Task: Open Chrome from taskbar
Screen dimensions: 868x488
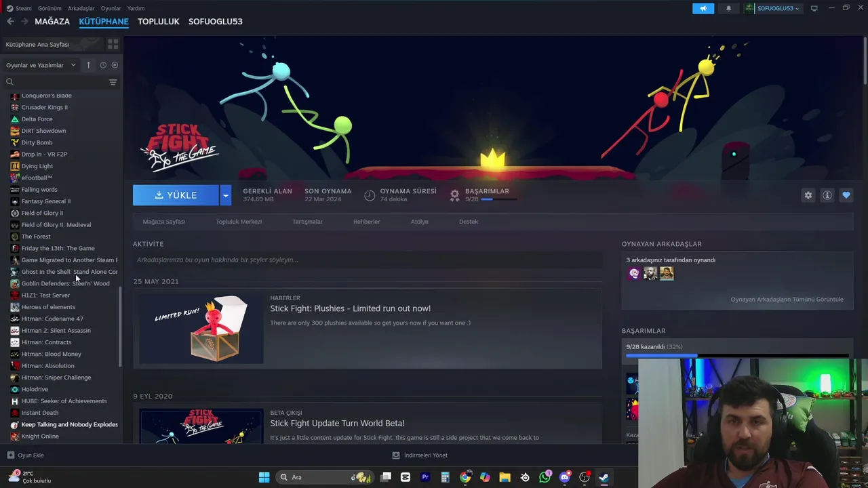Action: click(465, 477)
